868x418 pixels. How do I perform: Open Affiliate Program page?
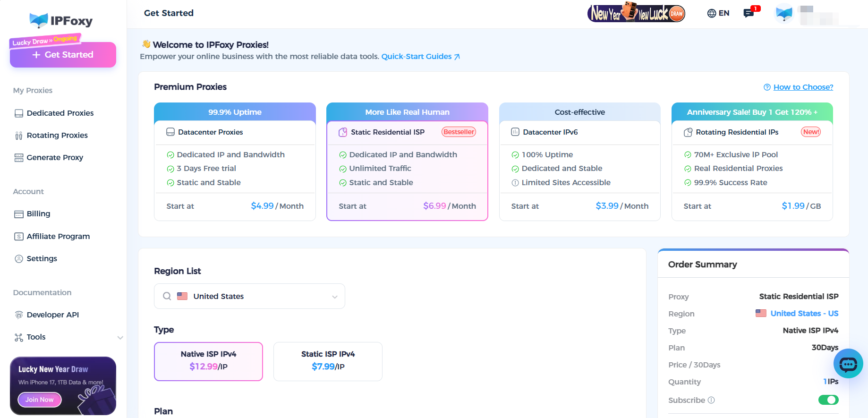58,236
